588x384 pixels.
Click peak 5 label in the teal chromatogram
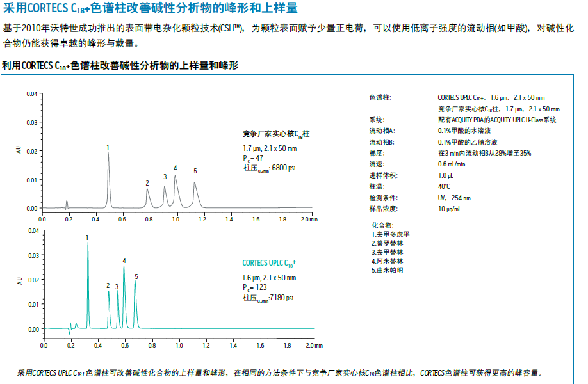pos(136,276)
